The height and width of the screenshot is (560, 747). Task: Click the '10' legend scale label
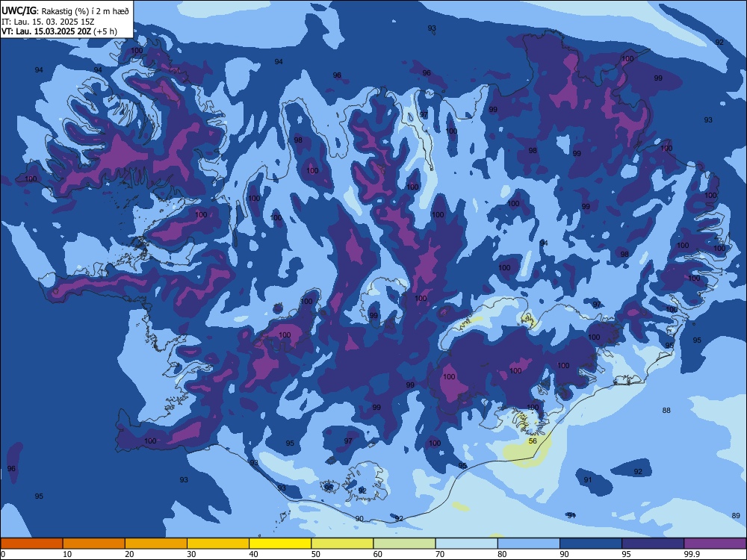pyautogui.click(x=67, y=554)
